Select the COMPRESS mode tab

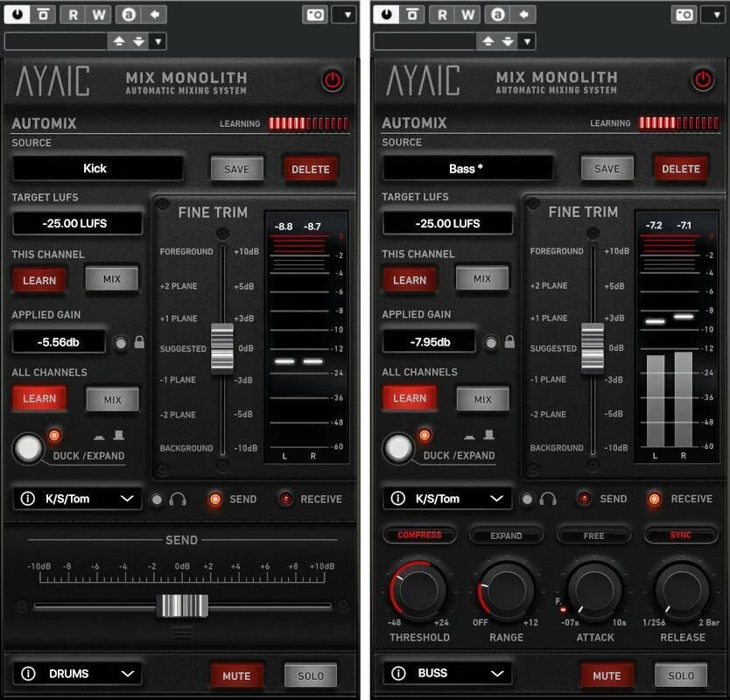point(419,535)
